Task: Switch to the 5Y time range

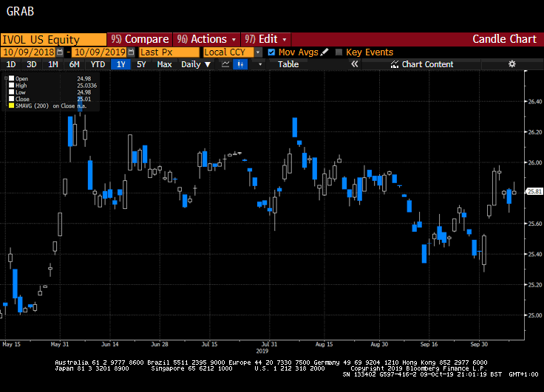Action: tap(141, 64)
